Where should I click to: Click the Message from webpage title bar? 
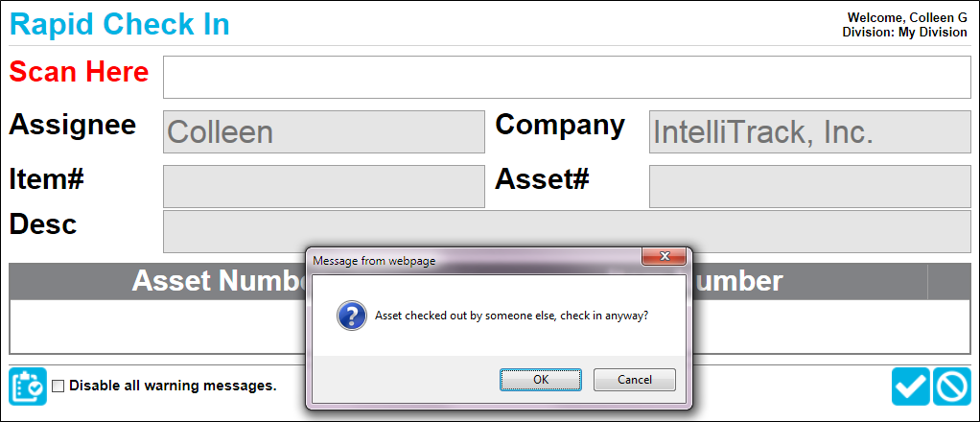pos(475,260)
